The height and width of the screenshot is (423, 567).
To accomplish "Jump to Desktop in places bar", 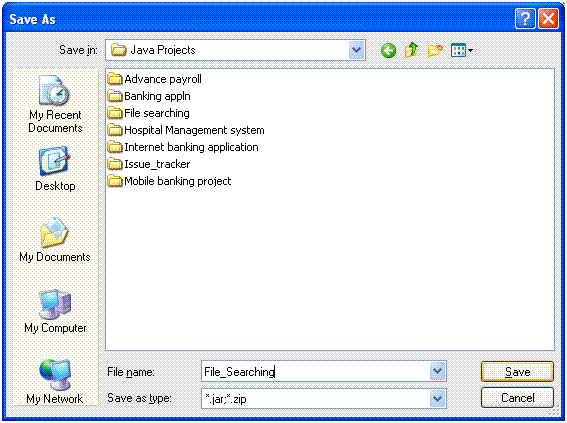I will (55, 168).
